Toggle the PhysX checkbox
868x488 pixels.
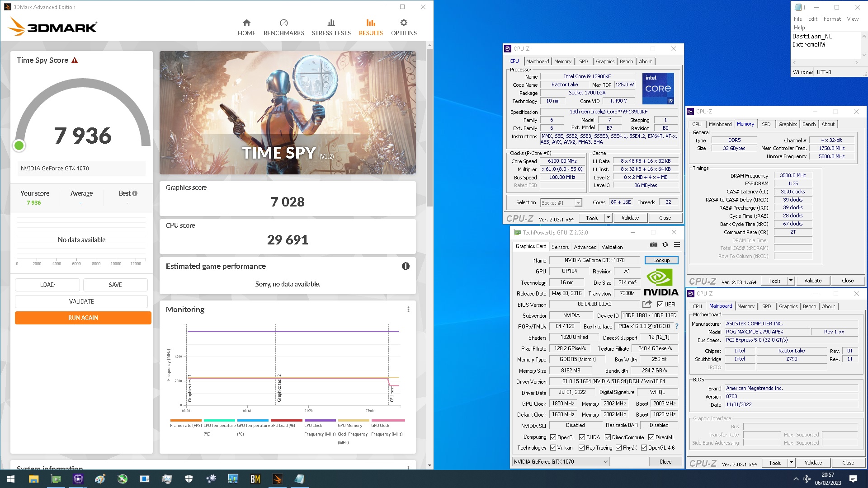click(x=618, y=448)
